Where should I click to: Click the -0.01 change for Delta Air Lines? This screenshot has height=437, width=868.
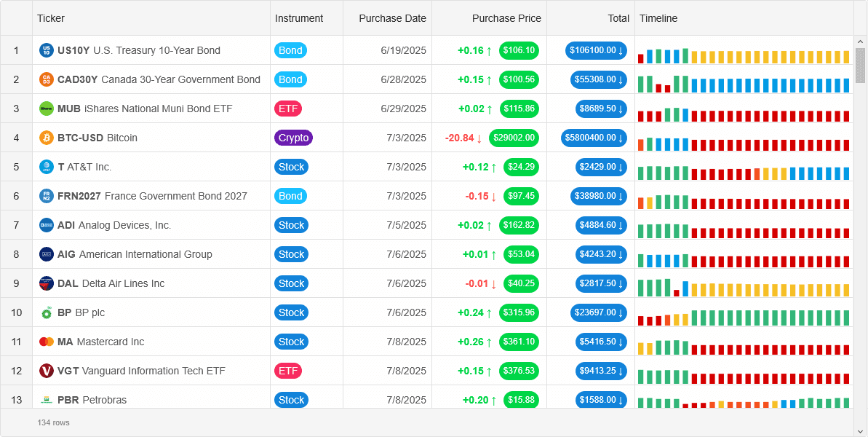[x=481, y=283]
